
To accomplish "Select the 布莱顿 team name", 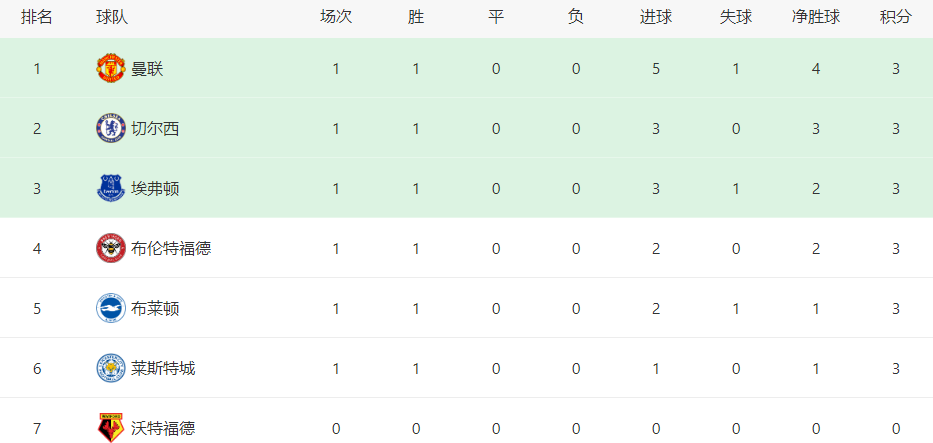I will (155, 309).
